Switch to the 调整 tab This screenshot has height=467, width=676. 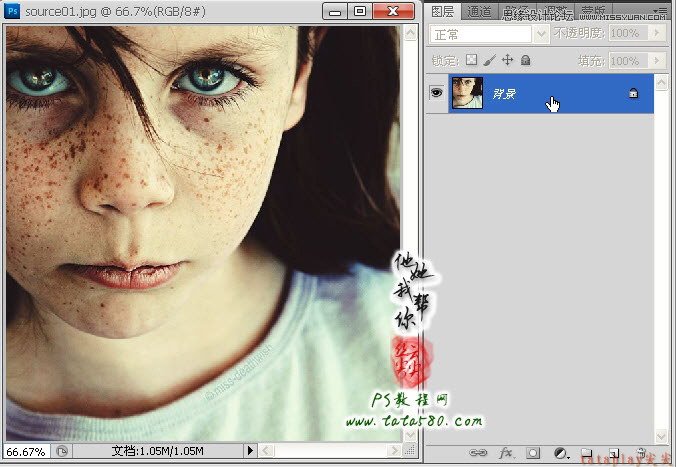pos(555,12)
